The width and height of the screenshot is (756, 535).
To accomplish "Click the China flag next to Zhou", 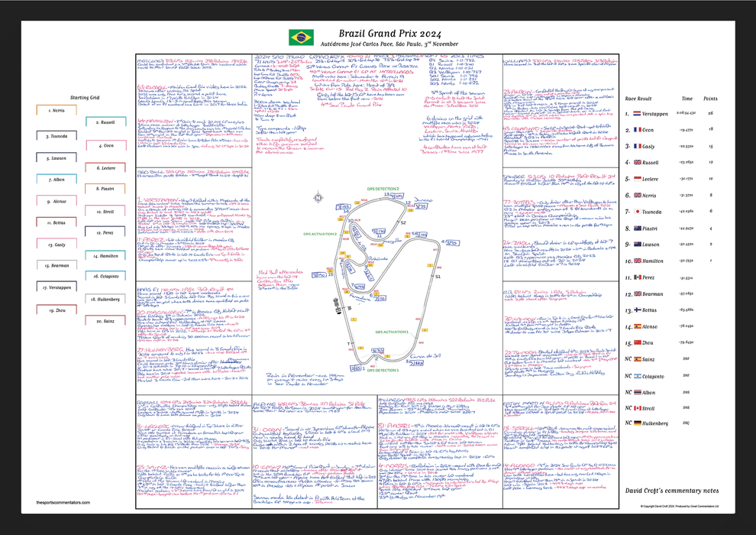I will (637, 342).
